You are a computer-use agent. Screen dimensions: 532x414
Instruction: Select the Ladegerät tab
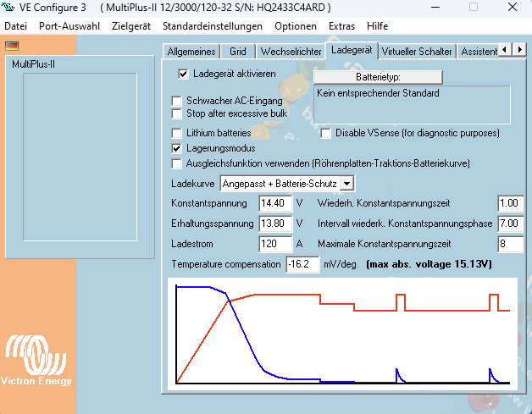click(352, 51)
